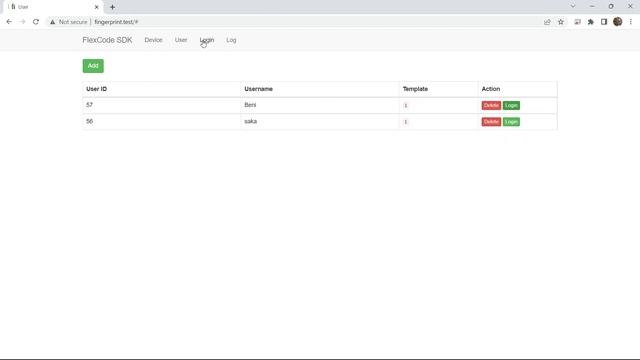This screenshot has height=360, width=640.
Task: Click the template count badge for saka
Action: [x=406, y=122]
